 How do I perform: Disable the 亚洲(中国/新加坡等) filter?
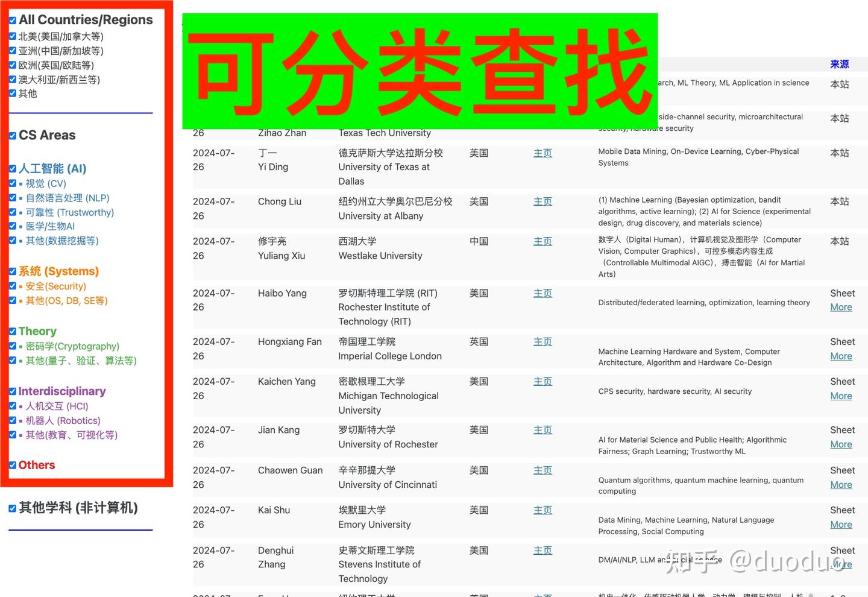click(x=12, y=50)
